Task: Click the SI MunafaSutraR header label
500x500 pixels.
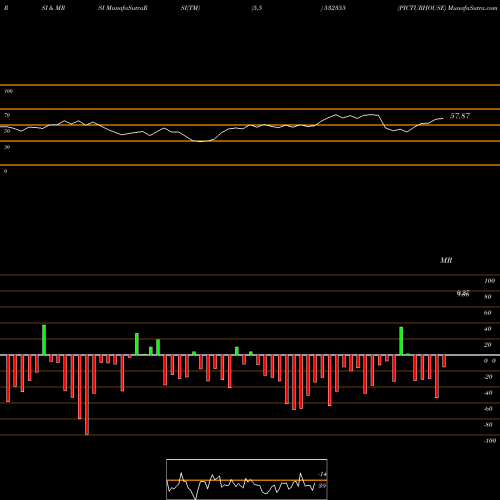Action: click(123, 8)
